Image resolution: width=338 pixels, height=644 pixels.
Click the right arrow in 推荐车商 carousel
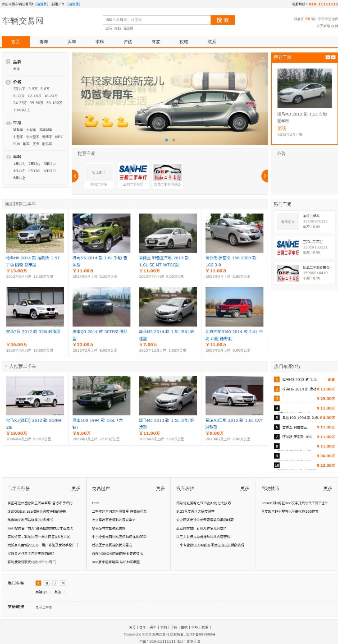(x=265, y=176)
